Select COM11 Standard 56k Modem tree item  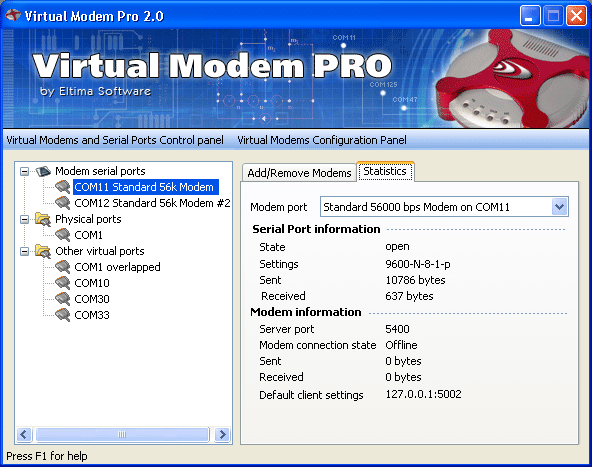click(x=145, y=187)
